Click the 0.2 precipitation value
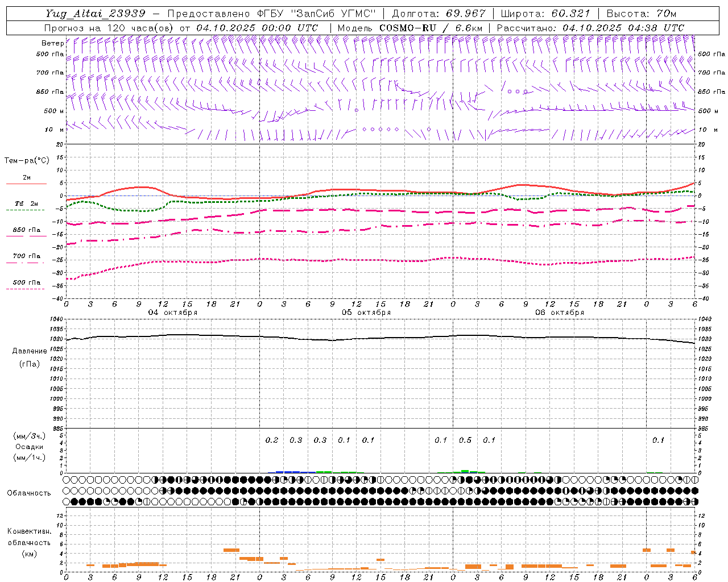 coord(272,440)
